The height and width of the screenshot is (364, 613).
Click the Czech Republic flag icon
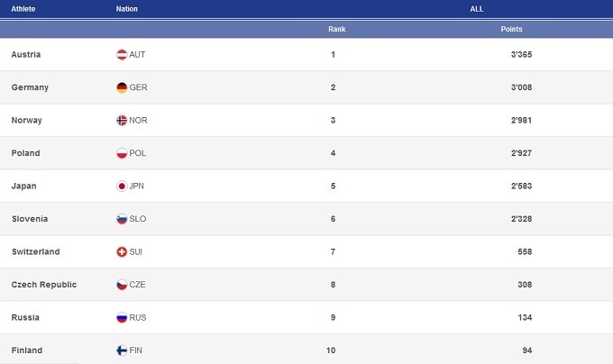[122, 285]
